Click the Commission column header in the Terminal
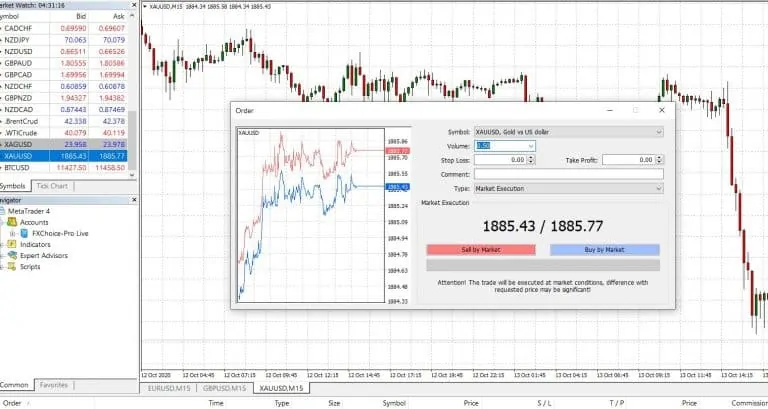Image resolution: width=768 pixels, height=409 pixels. click(749, 403)
